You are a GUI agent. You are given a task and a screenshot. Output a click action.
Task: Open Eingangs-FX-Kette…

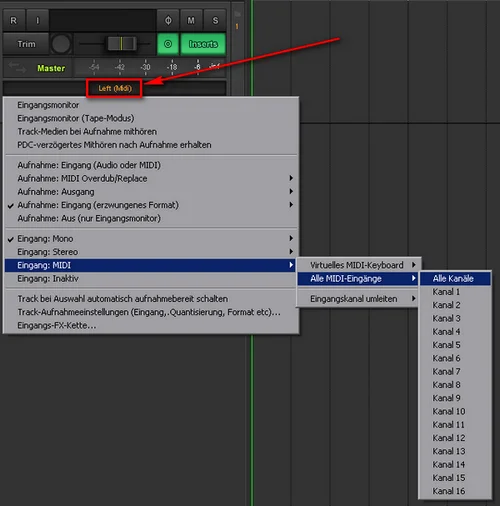tap(151, 325)
